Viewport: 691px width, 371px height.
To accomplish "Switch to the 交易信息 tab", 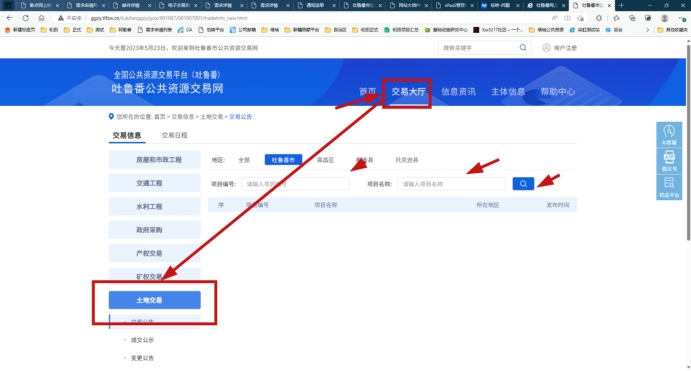I will (x=127, y=135).
